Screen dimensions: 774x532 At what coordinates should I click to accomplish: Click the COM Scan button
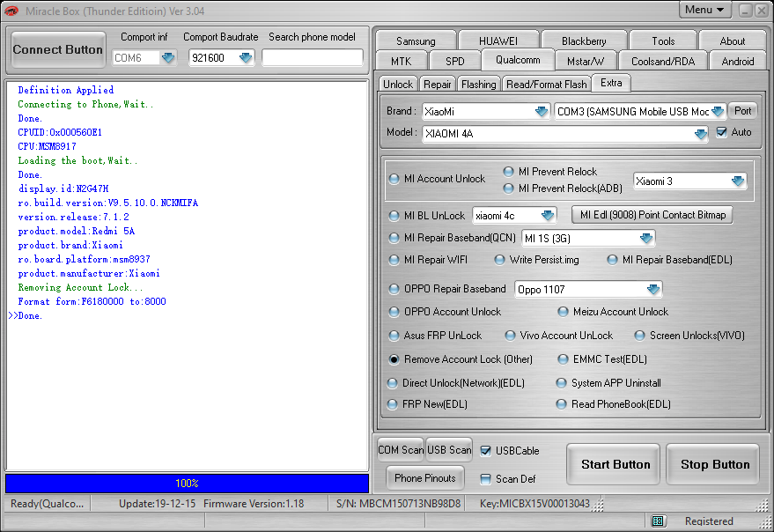coord(401,450)
